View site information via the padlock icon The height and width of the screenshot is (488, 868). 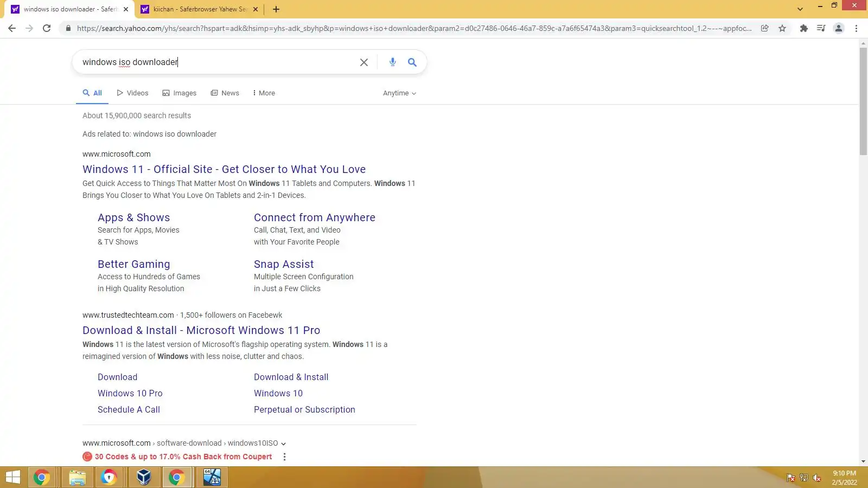pos(68,28)
